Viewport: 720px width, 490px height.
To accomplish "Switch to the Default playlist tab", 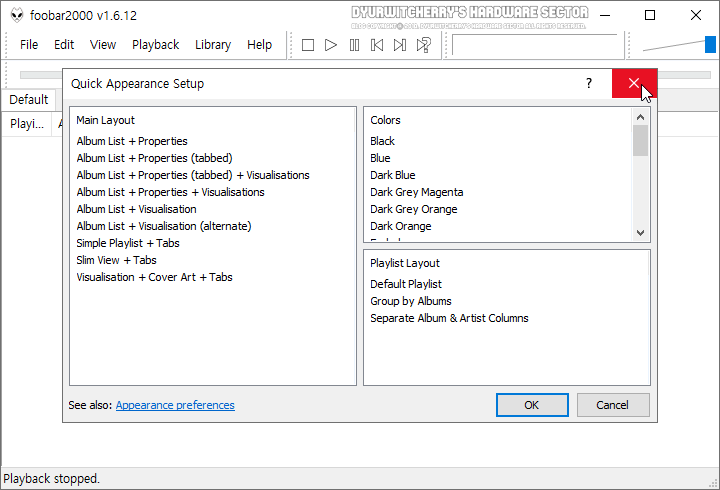I will [x=28, y=100].
